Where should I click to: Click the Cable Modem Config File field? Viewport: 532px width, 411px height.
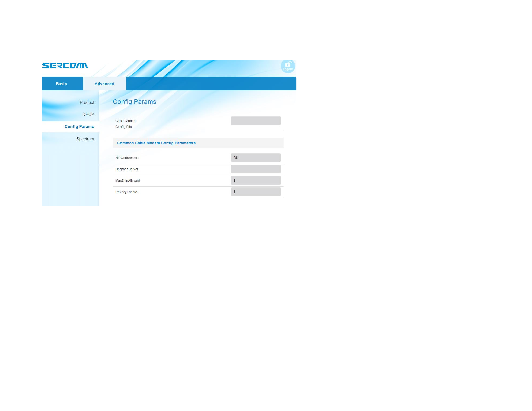255,121
